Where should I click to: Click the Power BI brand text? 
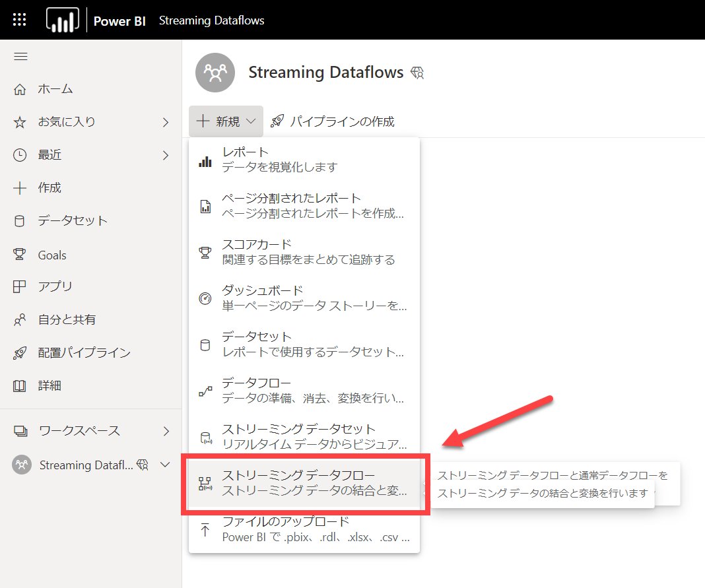click(119, 20)
